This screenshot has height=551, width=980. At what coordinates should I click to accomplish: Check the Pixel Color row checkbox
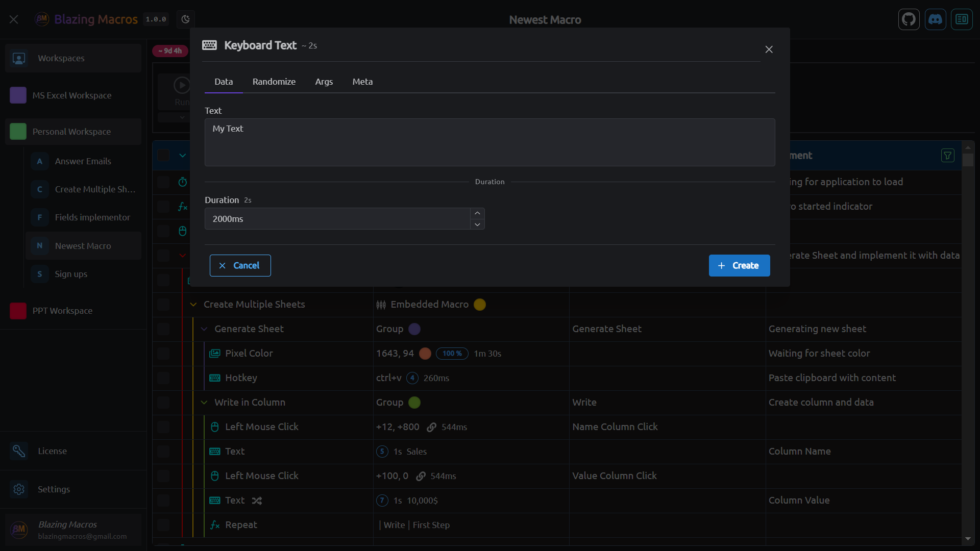tap(163, 354)
